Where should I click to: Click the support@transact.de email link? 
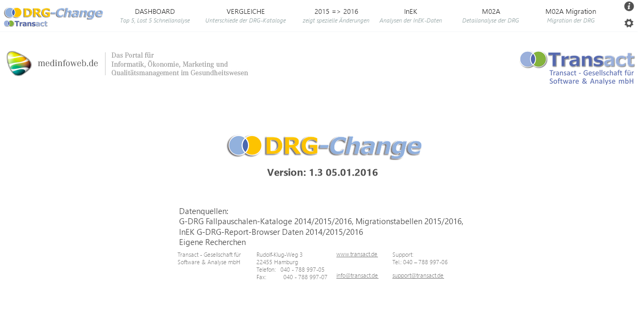[418, 276]
